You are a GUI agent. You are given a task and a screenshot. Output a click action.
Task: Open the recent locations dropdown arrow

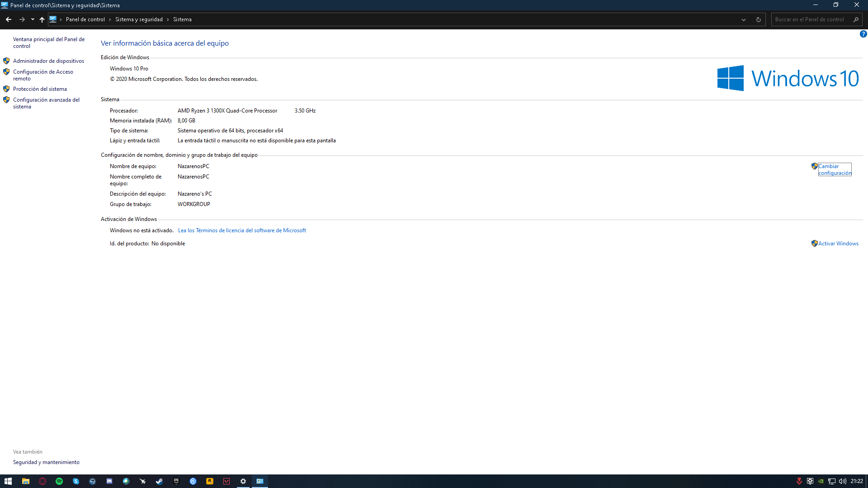[x=32, y=19]
